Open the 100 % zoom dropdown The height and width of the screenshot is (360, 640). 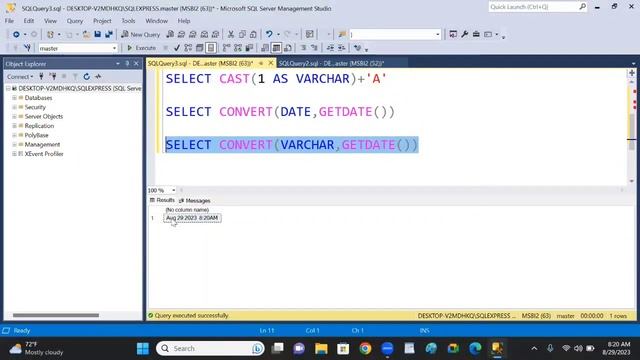click(x=173, y=190)
